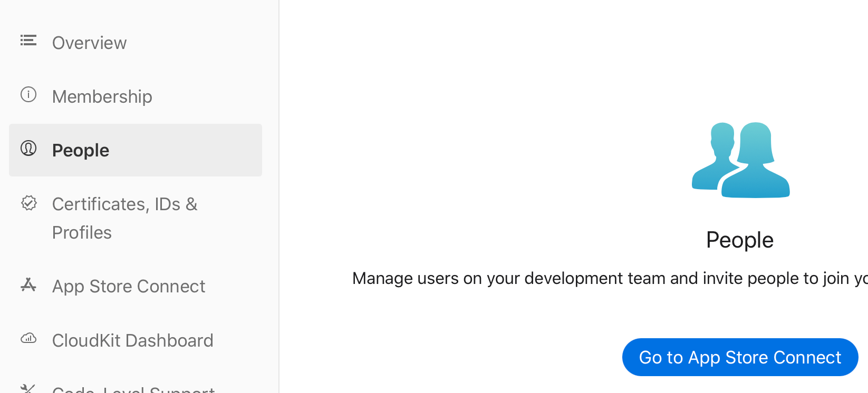Screen dimensions: 868x393
Task: Click the large People silhouettes graphic
Action: (x=740, y=160)
